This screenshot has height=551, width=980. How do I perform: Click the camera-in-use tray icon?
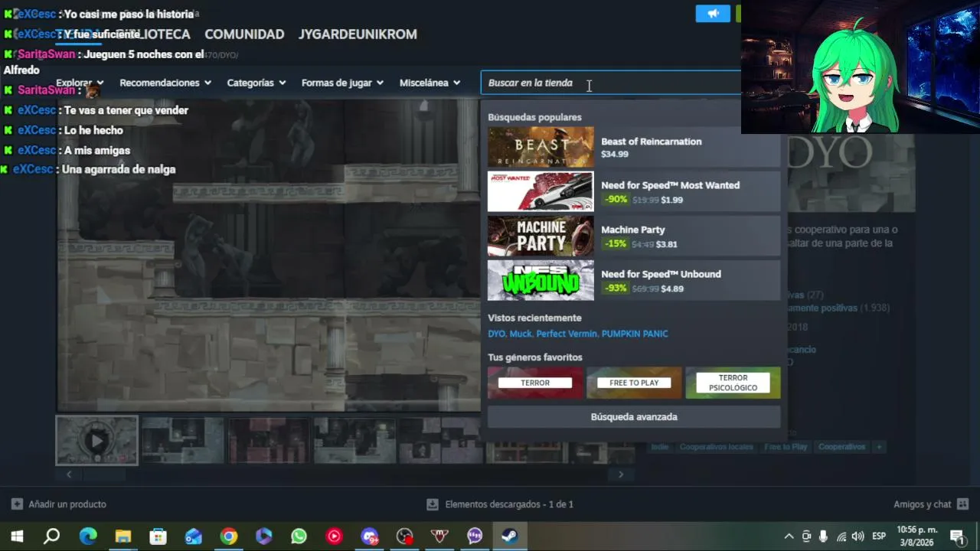point(806,536)
